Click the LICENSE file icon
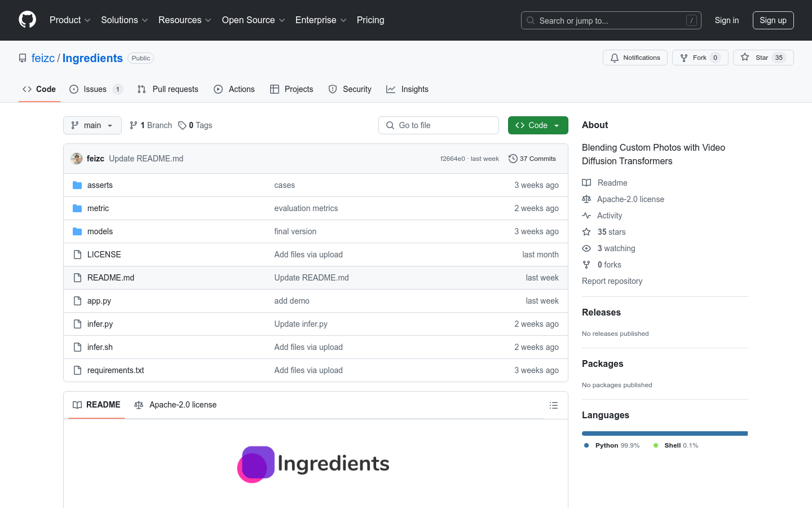 coord(77,255)
